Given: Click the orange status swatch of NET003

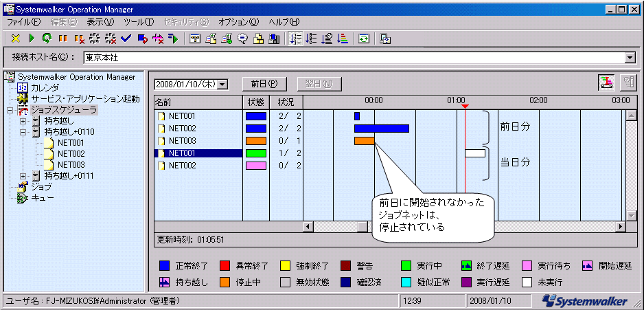Looking at the screenshot, I should click(256, 141).
